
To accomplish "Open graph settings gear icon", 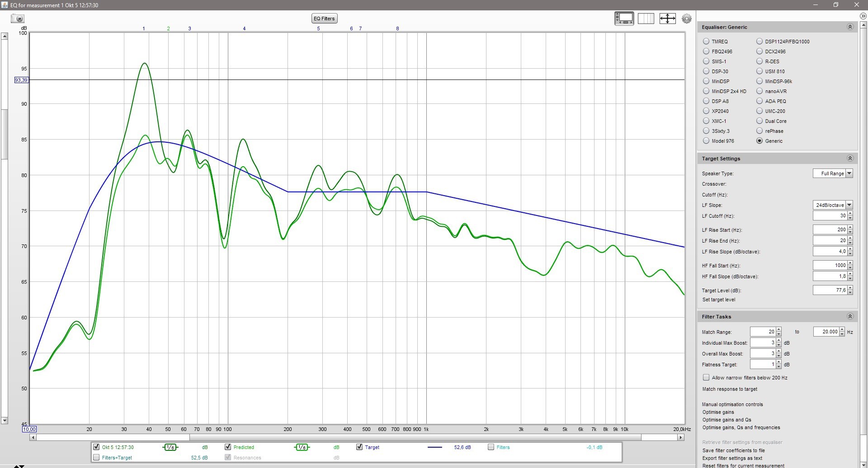I will click(686, 19).
